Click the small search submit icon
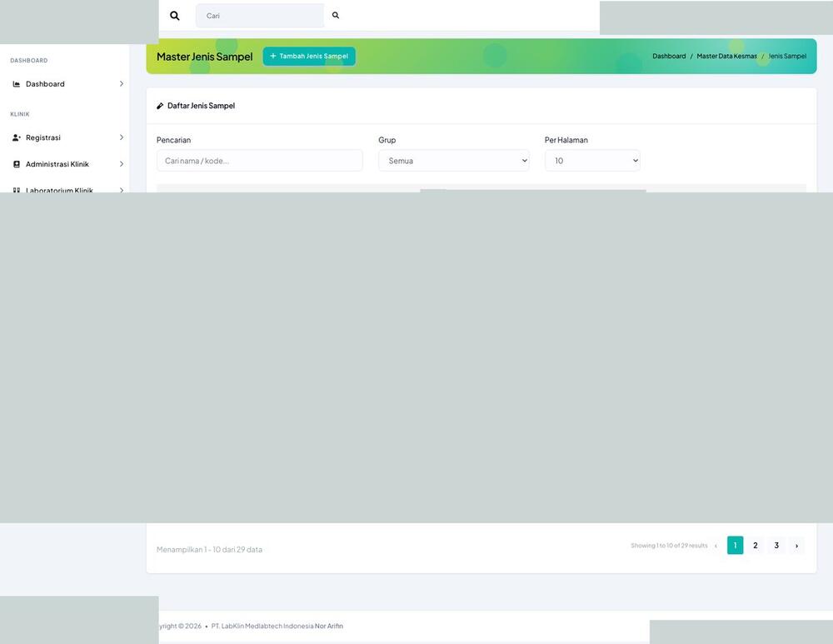Image resolution: width=833 pixels, height=644 pixels. coord(335,15)
